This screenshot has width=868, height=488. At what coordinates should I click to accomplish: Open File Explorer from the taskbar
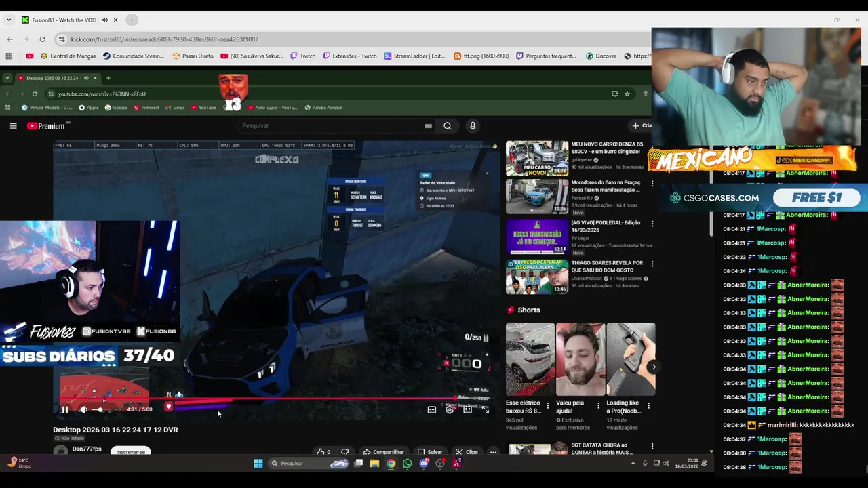pos(374,464)
